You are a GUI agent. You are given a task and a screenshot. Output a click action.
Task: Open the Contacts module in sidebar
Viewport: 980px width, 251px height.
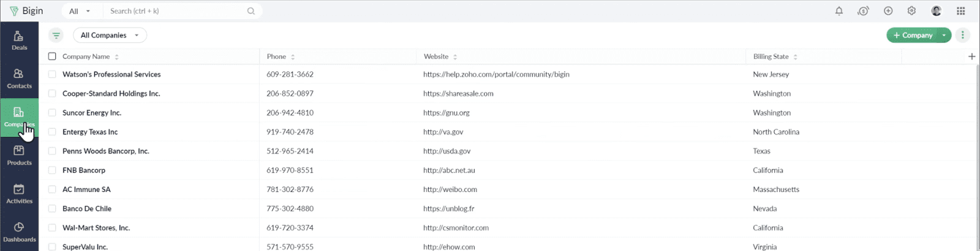pos(19,79)
